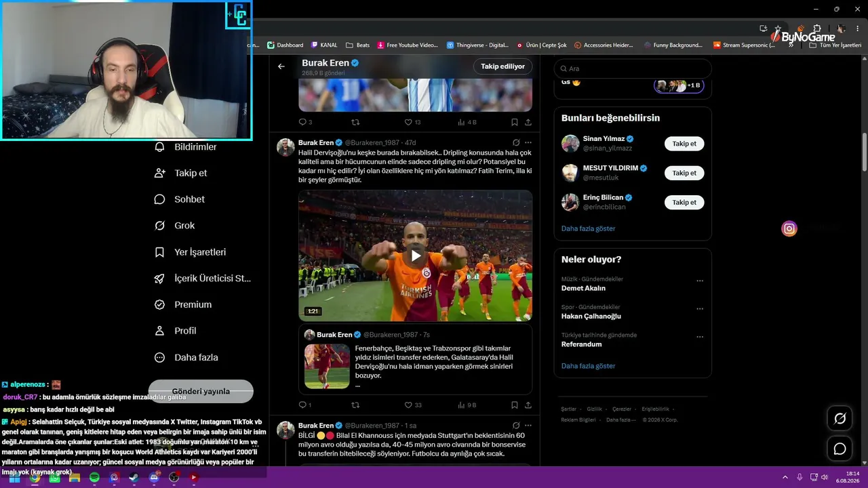Viewport: 868px width, 488px height.
Task: Click the microphone icon in system tray
Action: [x=800, y=477]
